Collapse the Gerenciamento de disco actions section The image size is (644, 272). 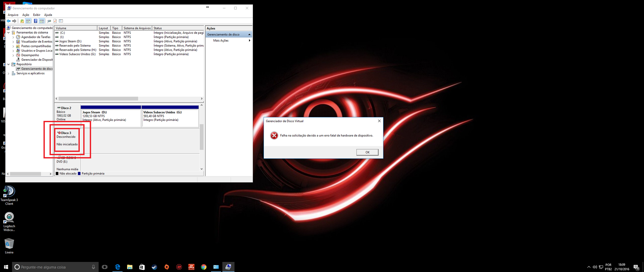click(249, 34)
